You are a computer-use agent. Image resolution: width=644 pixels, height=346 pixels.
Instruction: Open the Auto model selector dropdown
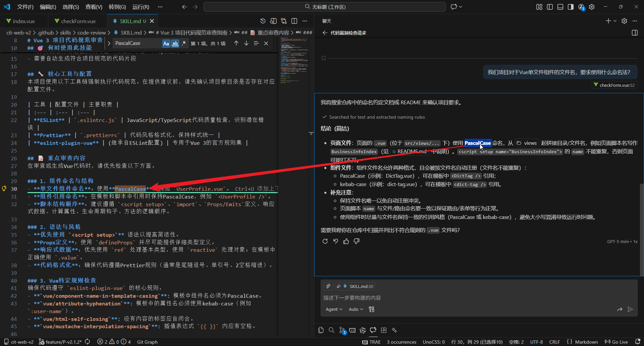click(355, 309)
